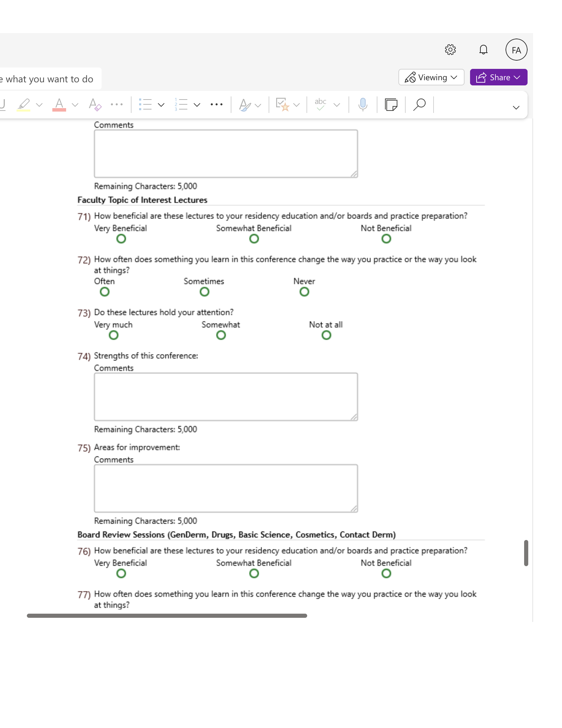Expand the tags dropdown arrow
The height and width of the screenshot is (728, 562).
[296, 105]
